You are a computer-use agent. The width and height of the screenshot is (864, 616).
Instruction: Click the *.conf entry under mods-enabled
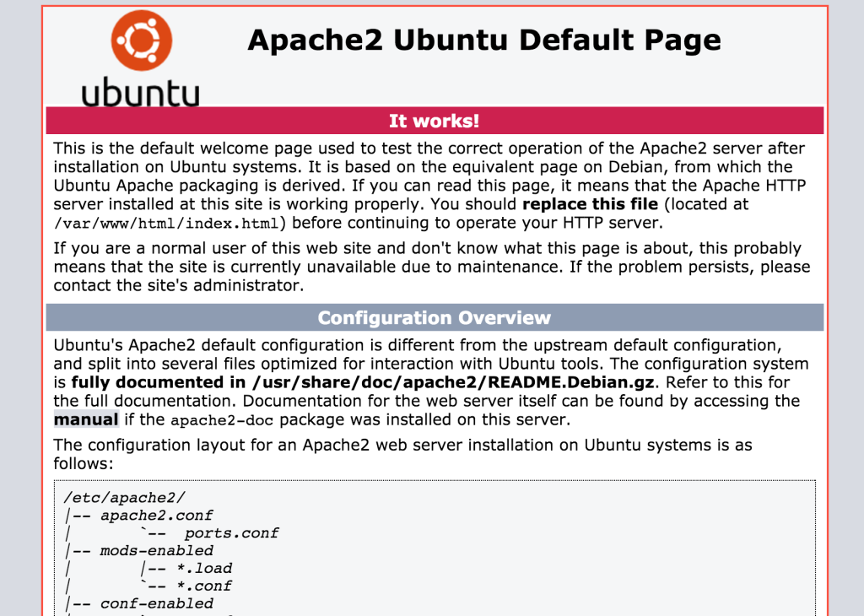pos(204,586)
